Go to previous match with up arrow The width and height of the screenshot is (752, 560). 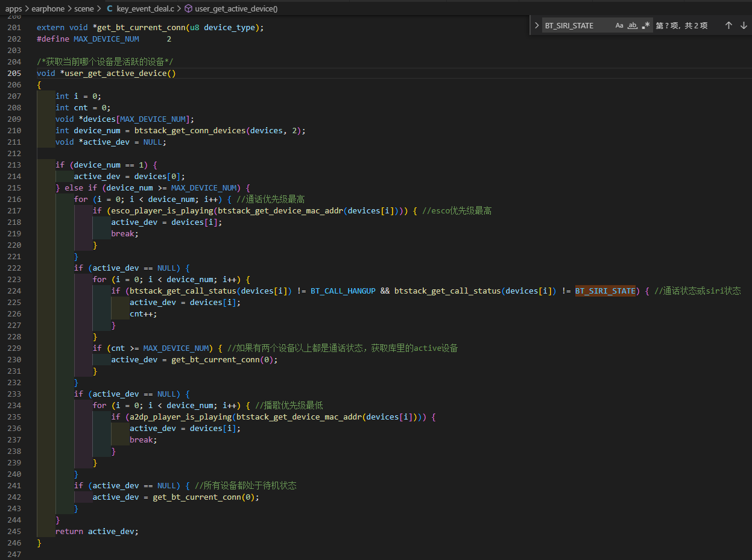[728, 25]
